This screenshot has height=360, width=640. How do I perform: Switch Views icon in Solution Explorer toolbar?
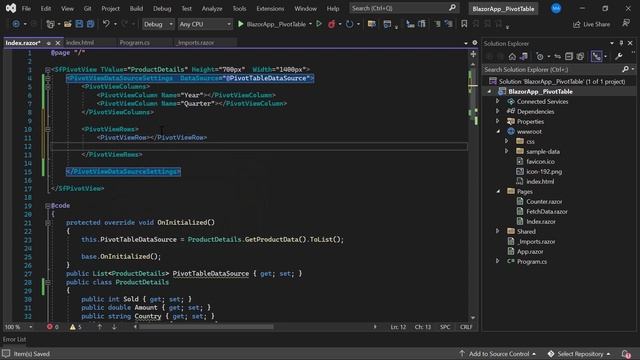coord(524,56)
